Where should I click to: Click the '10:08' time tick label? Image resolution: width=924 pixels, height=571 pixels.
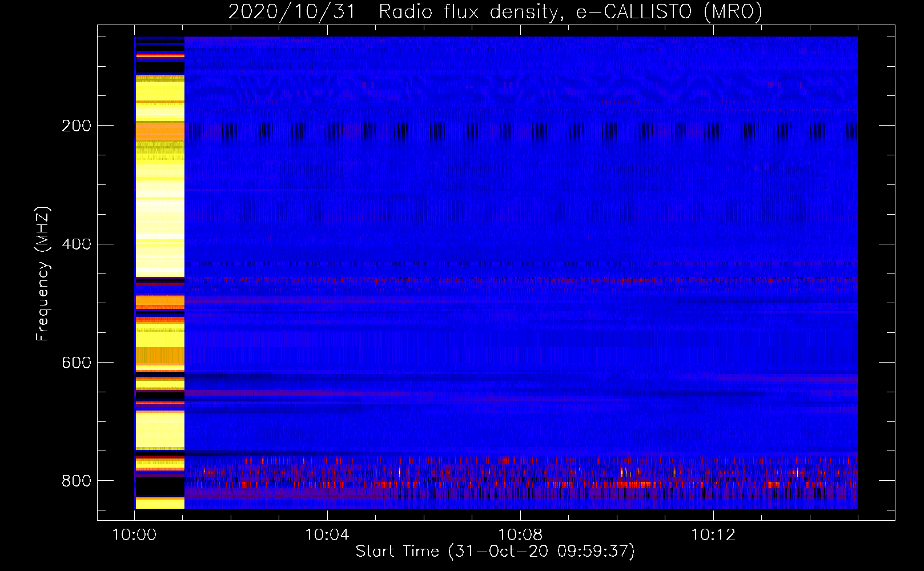pos(520,535)
